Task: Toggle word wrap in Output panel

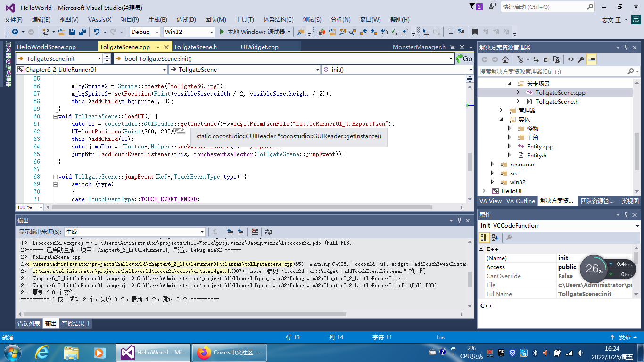Action: click(269, 232)
